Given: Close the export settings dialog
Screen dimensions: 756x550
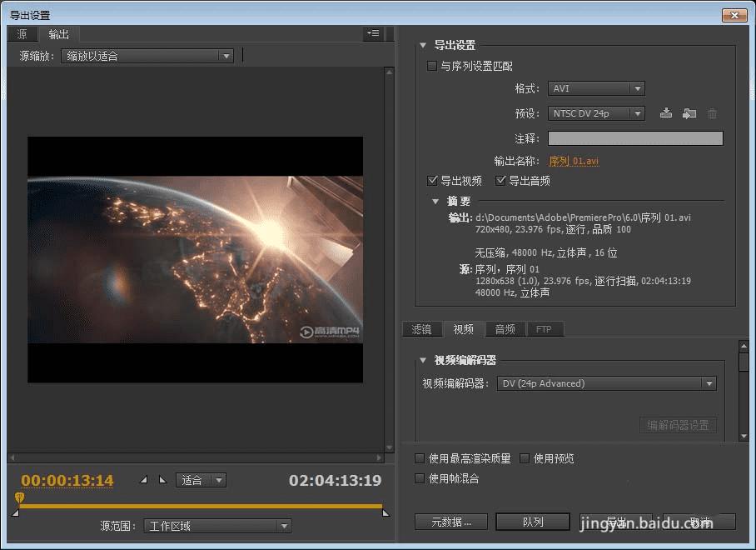Looking at the screenshot, I should coord(733,15).
